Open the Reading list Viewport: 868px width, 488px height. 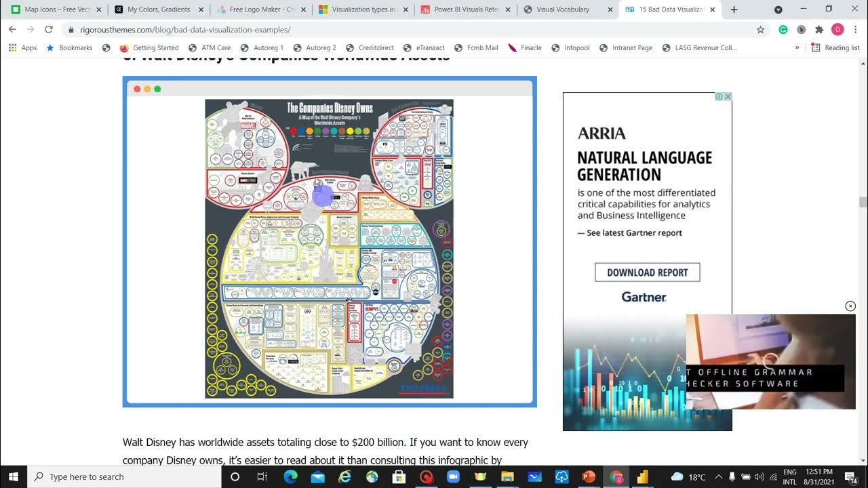point(835,48)
